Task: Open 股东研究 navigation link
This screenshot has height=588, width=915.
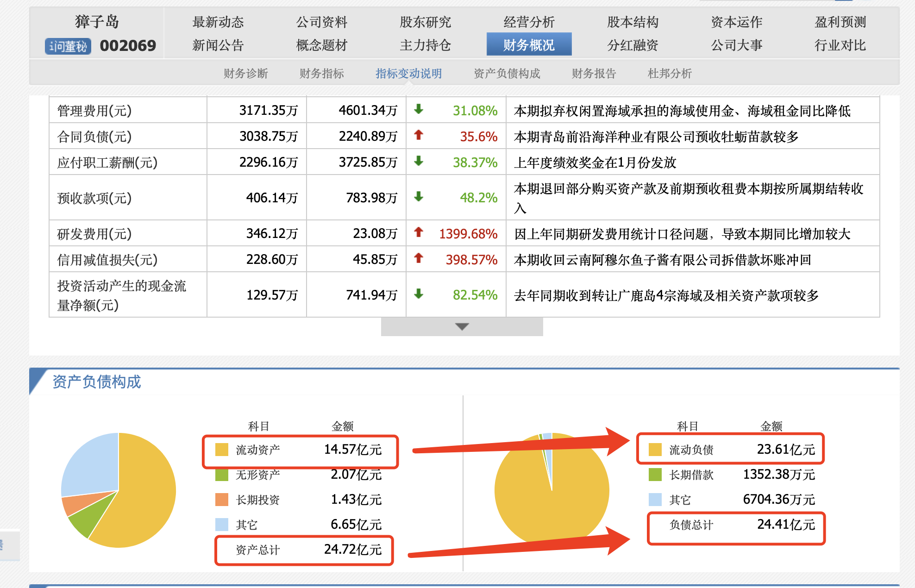Action: 425,22
